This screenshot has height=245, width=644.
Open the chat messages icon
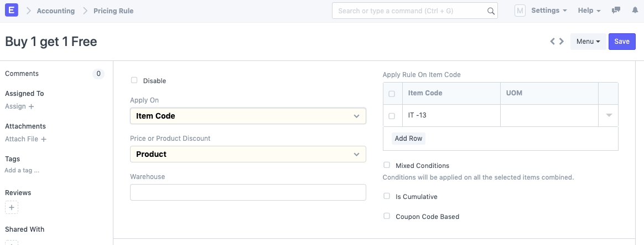[616, 11]
